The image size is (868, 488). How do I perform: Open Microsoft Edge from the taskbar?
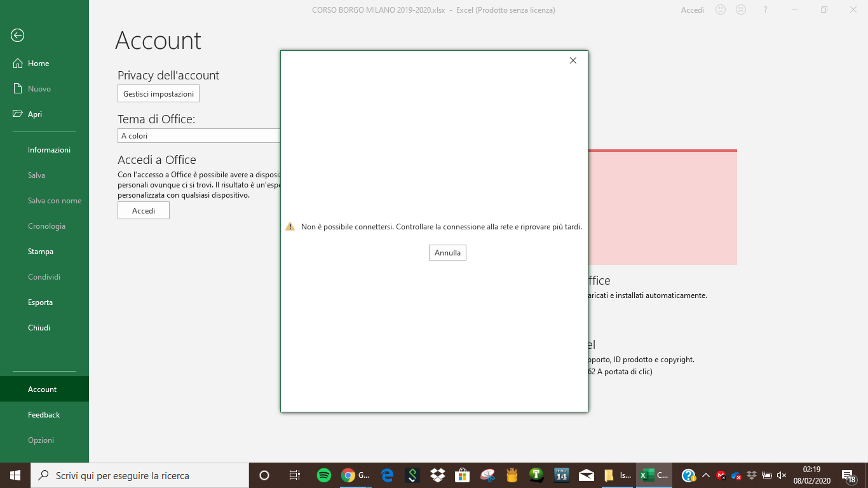[x=387, y=475]
